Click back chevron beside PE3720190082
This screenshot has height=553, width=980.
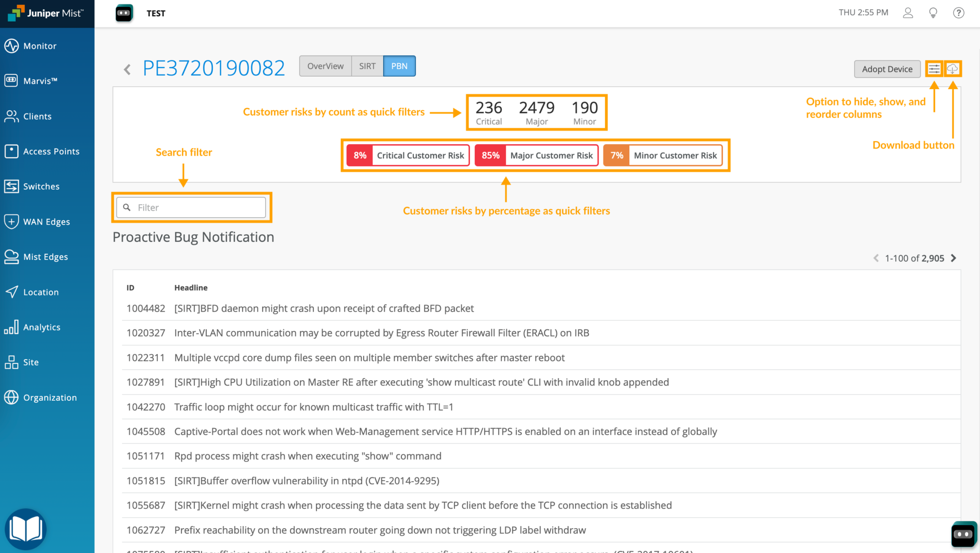[127, 70]
